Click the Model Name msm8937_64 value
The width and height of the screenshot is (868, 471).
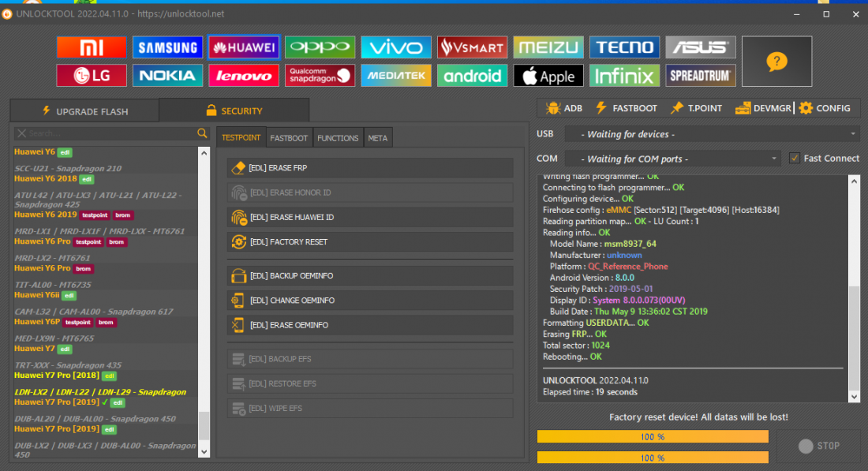coord(630,244)
